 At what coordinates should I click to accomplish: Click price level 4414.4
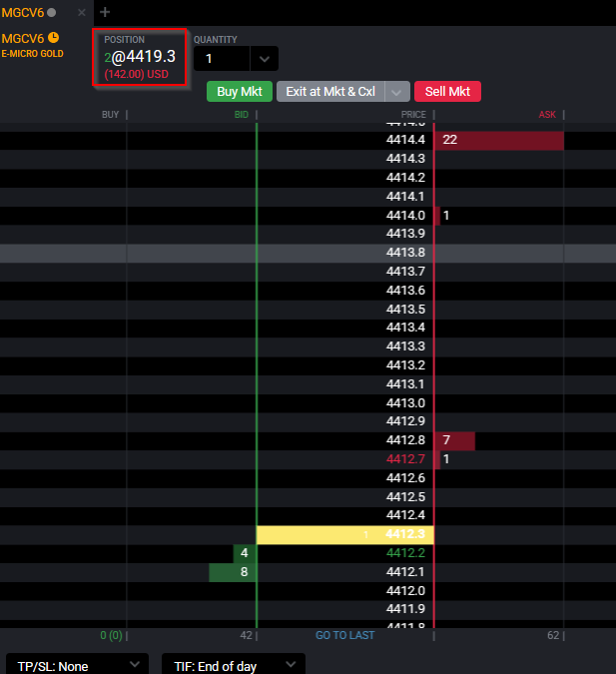(405, 140)
